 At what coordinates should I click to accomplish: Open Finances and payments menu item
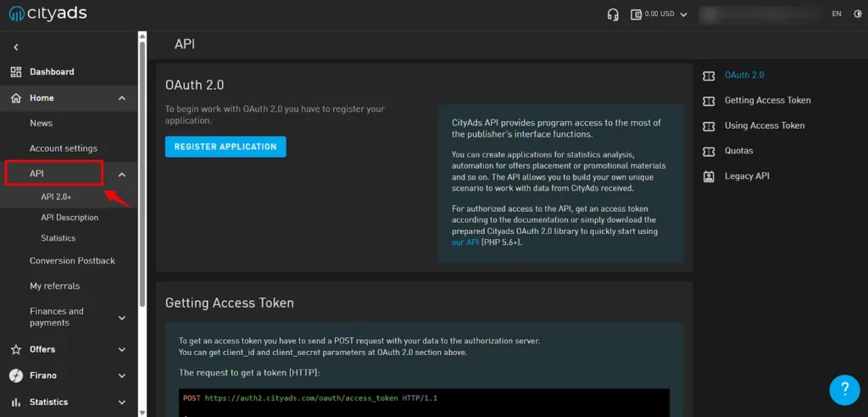(x=57, y=317)
